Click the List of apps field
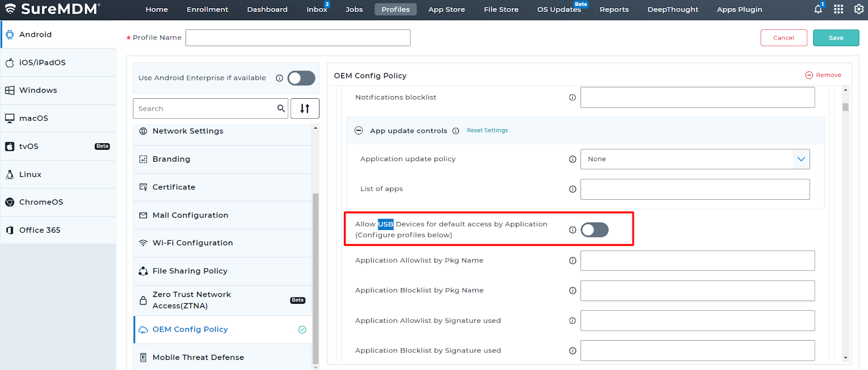This screenshot has height=370, width=868. pos(695,189)
